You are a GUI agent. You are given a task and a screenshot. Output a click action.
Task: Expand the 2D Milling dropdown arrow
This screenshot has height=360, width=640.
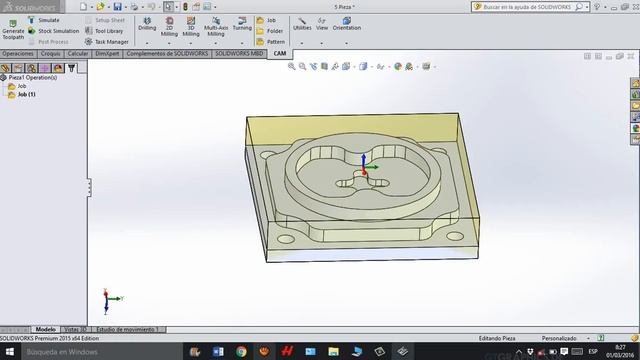pyautogui.click(x=169, y=43)
